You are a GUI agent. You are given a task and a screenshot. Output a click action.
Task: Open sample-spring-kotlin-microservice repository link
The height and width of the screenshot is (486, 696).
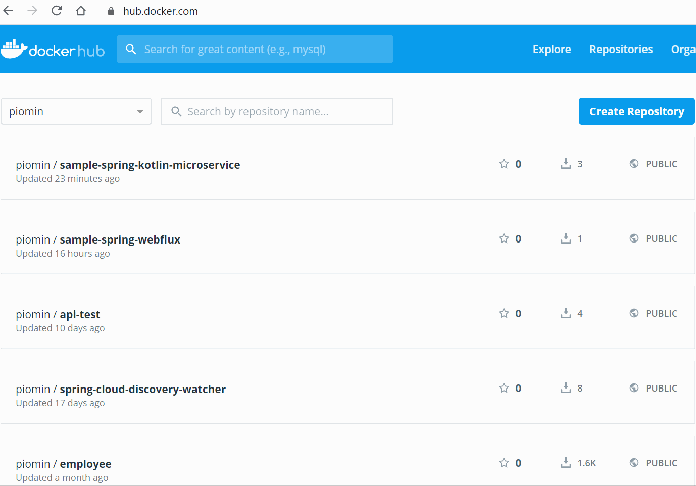[150, 165]
